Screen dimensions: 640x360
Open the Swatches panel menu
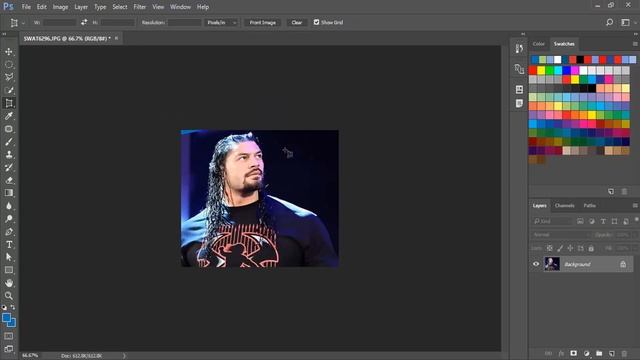click(x=635, y=44)
